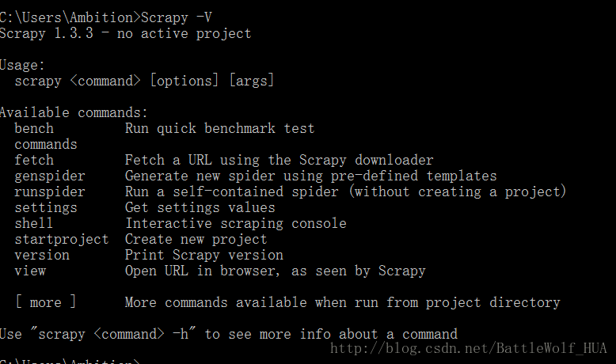
Task: Click the 'commands' entry under bench
Action: tap(46, 145)
